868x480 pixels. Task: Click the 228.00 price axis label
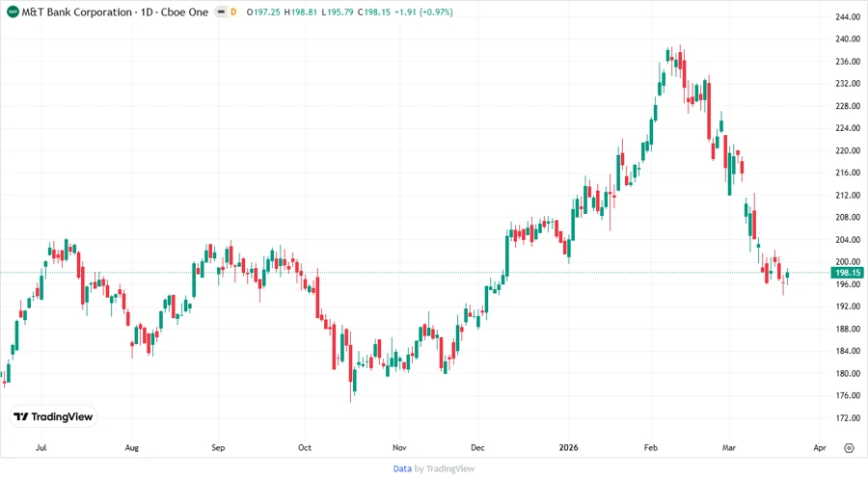coord(848,106)
